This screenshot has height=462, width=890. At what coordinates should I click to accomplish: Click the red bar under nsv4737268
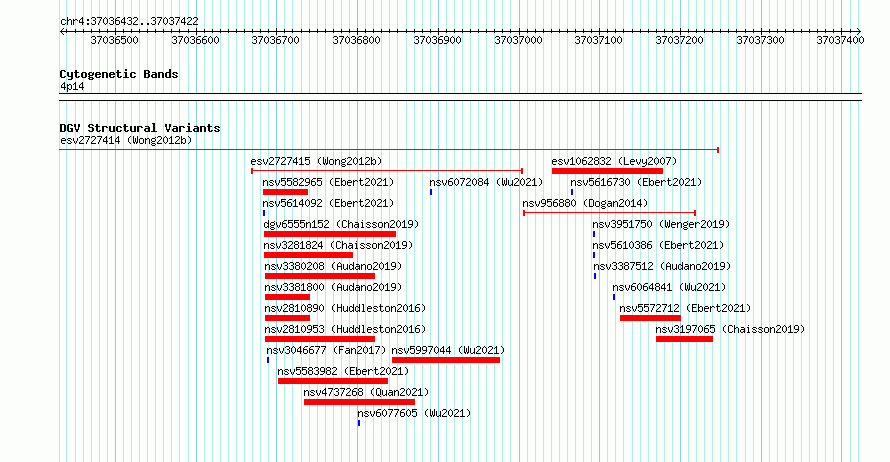coord(359,402)
